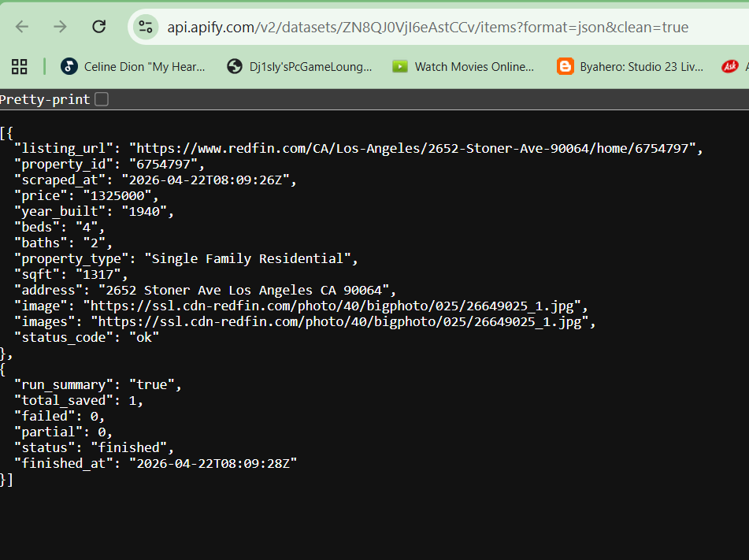Select the status value "finished"
The height and width of the screenshot is (560, 749).
[129, 448]
